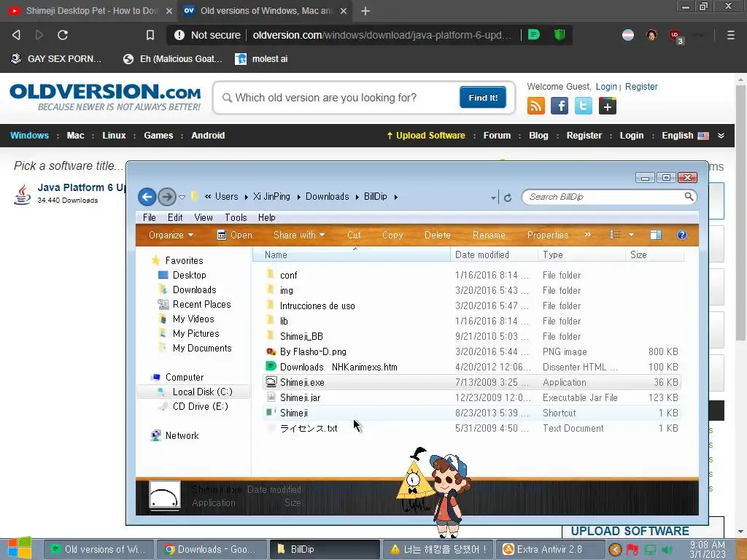Image resolution: width=747 pixels, height=560 pixels.
Task: Open the green shield extension icon
Action: (x=560, y=35)
